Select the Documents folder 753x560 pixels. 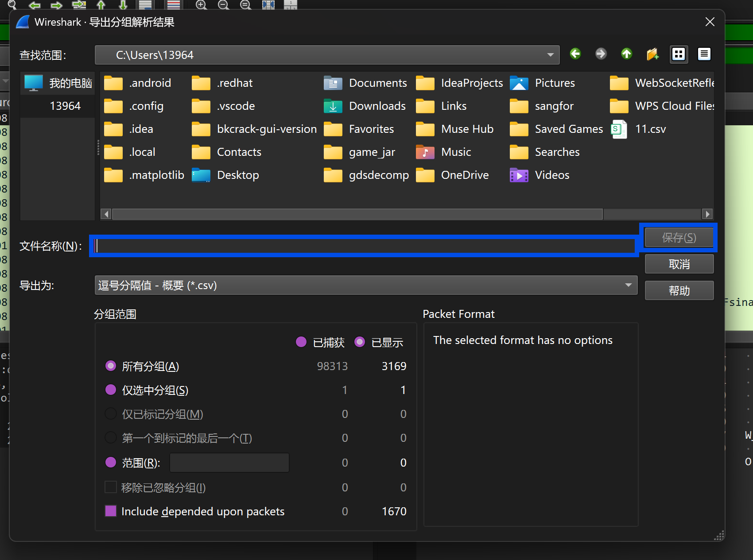pos(365,83)
